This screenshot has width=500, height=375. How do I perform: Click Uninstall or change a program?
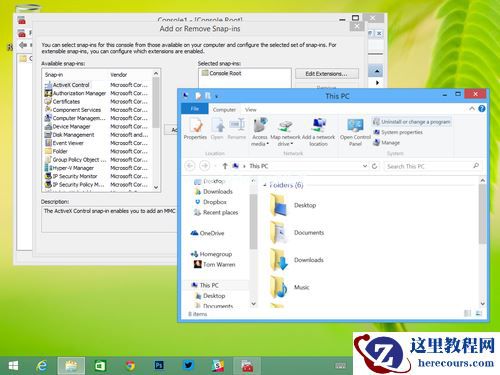point(412,122)
